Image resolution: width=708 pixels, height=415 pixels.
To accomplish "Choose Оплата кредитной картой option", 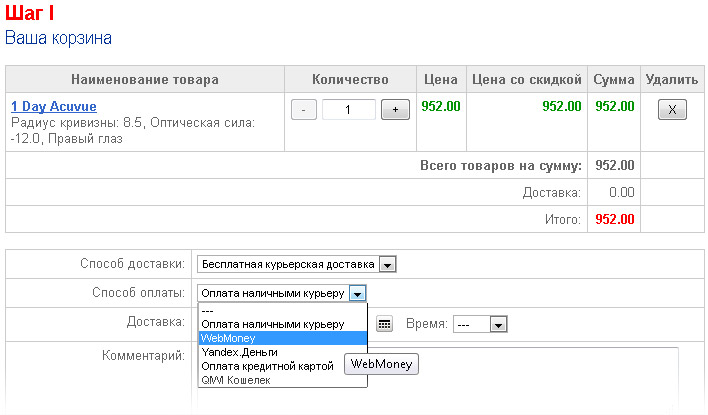I will click(271, 366).
